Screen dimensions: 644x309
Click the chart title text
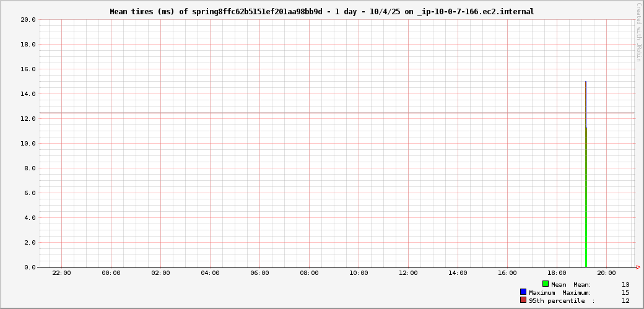point(321,12)
